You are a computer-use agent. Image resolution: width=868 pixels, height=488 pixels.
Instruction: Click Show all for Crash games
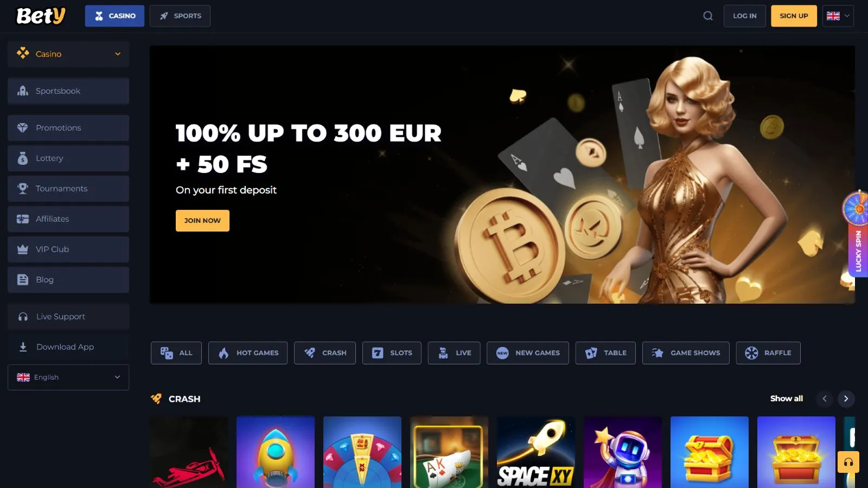(787, 399)
